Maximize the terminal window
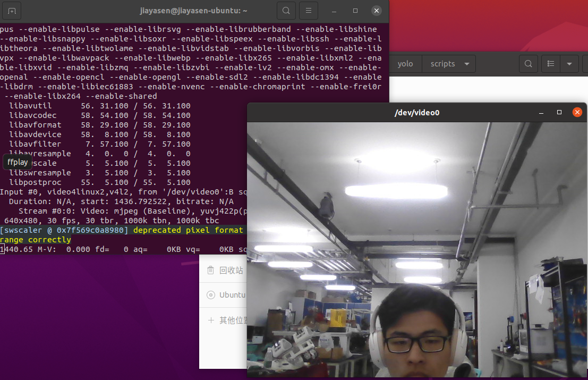Screen dimensions: 588x380 (x=355, y=11)
